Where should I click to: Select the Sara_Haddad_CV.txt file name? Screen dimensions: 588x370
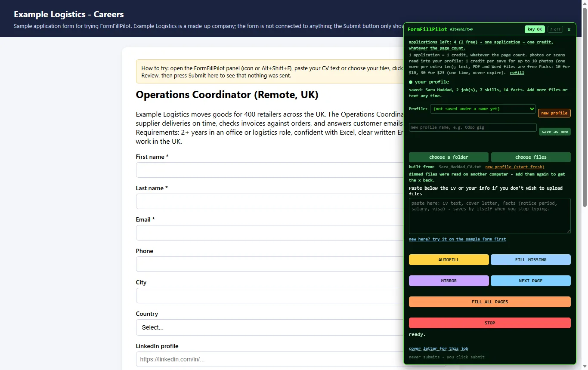[460, 167]
